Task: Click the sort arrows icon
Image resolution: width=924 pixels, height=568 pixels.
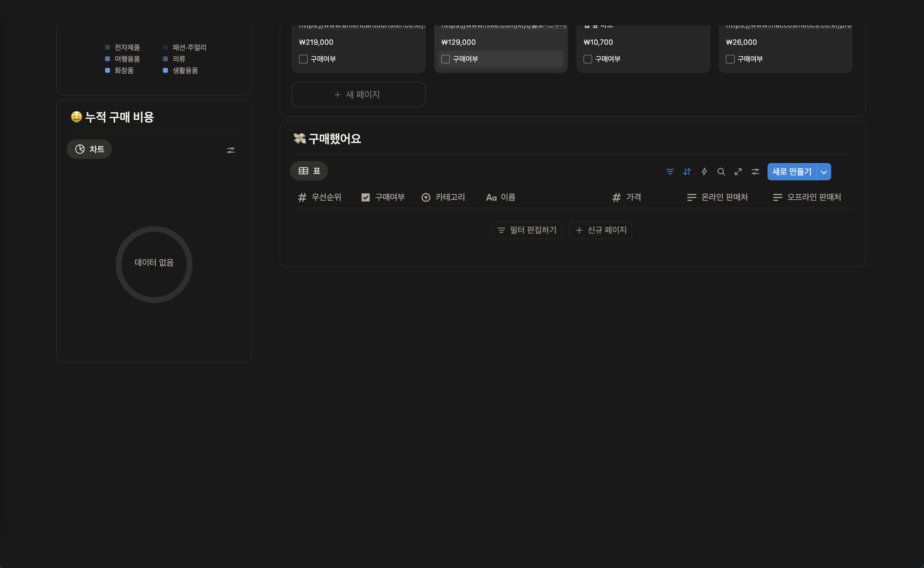Action: 687,172
